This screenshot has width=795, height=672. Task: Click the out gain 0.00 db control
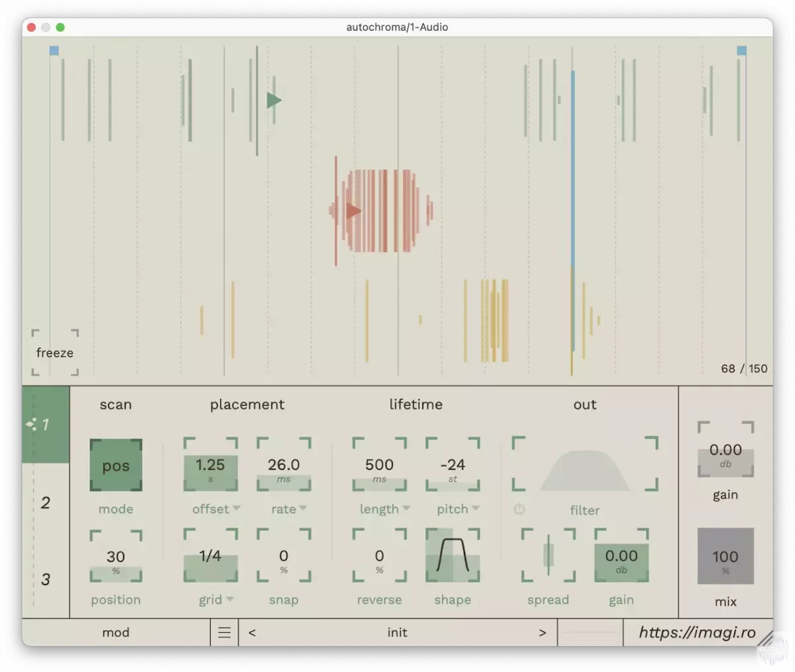pyautogui.click(x=621, y=555)
